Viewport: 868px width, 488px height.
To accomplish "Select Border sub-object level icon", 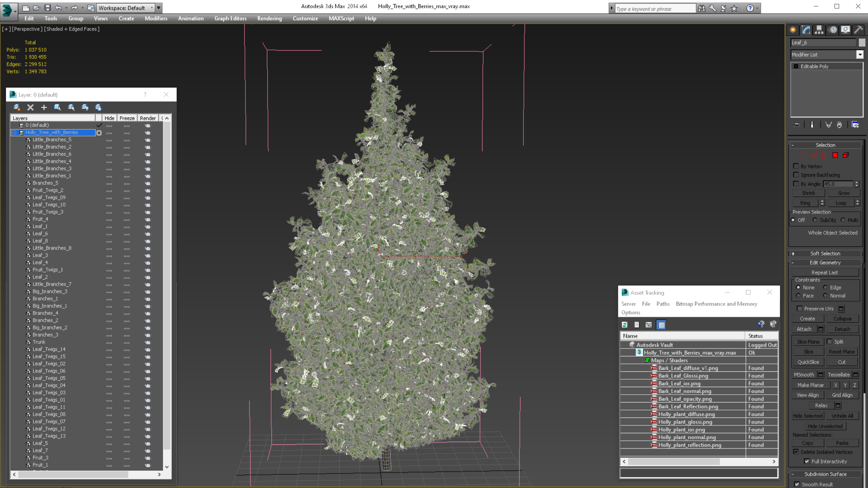I will click(x=824, y=155).
